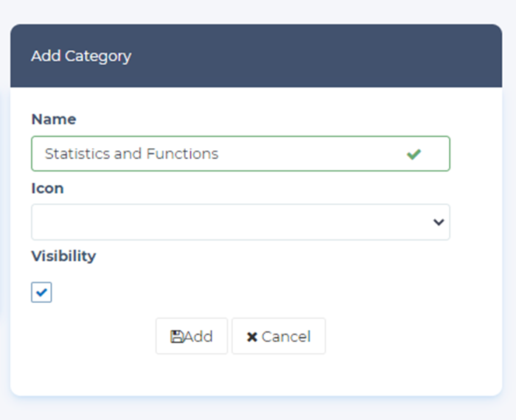Open the Icon dropdown list
Image resolution: width=516 pixels, height=420 pixels.
[x=240, y=222]
